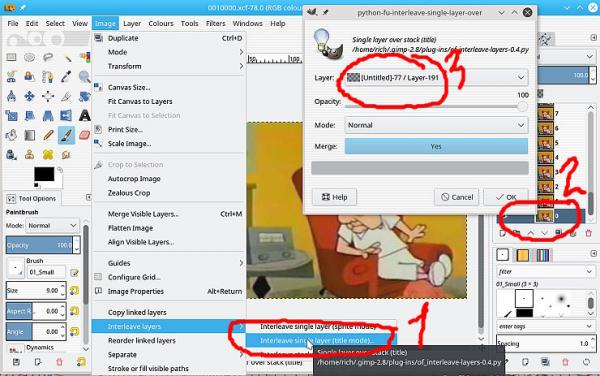Expand the Paintbrush Mode dropdown
600x376 pixels.
[x=52, y=226]
